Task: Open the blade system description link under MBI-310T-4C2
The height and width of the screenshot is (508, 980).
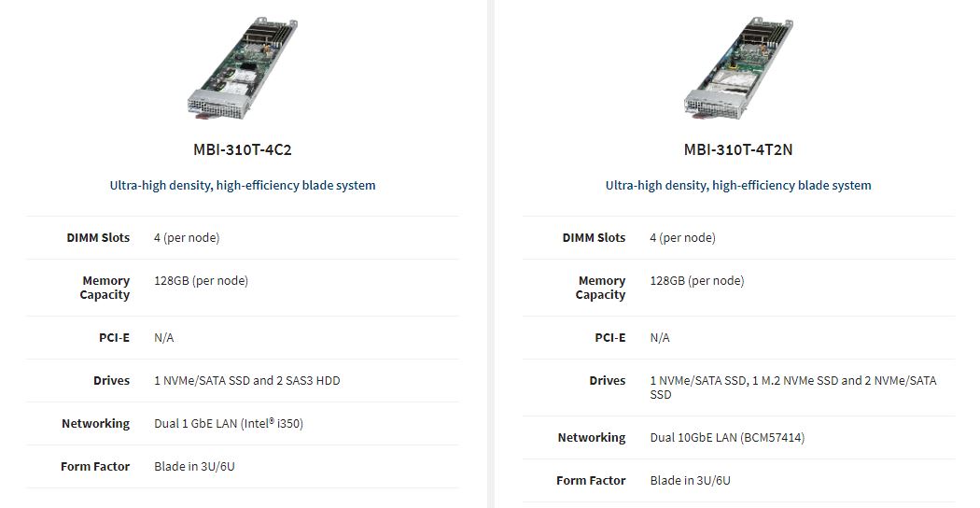Action: click(243, 185)
